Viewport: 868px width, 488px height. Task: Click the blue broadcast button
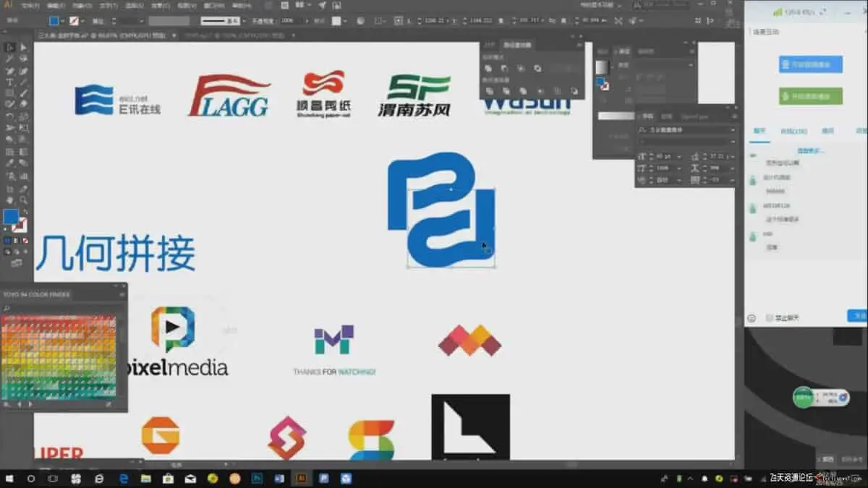coord(811,64)
